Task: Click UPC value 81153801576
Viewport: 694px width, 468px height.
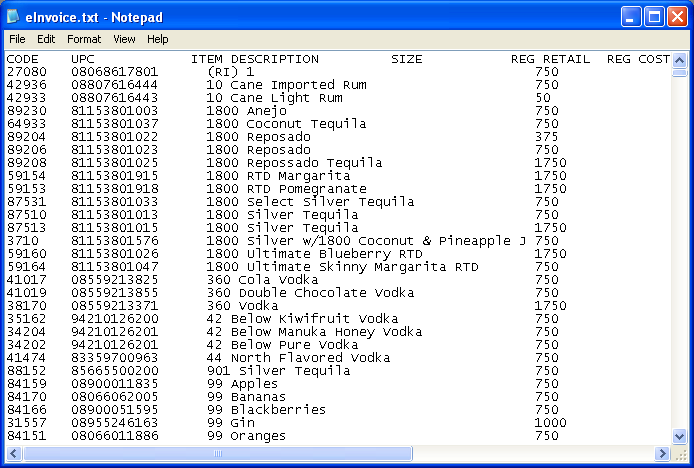Action: [x=115, y=241]
